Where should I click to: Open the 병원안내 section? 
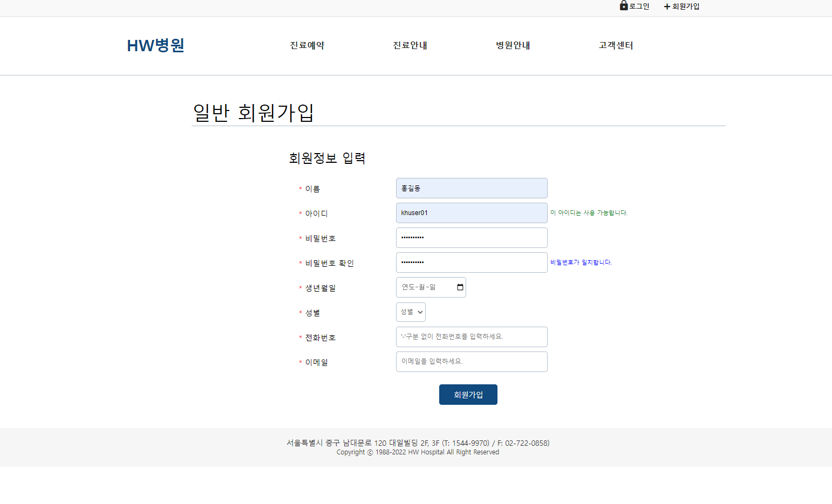coord(513,45)
